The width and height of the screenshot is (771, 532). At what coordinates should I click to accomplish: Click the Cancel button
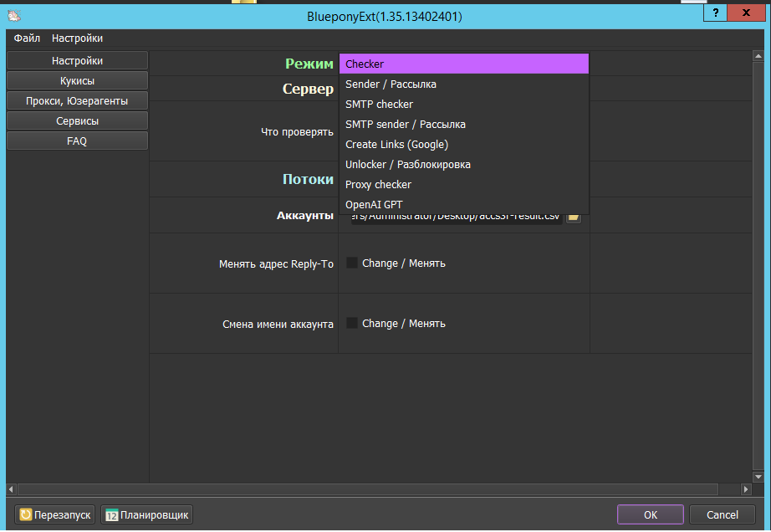(x=722, y=514)
